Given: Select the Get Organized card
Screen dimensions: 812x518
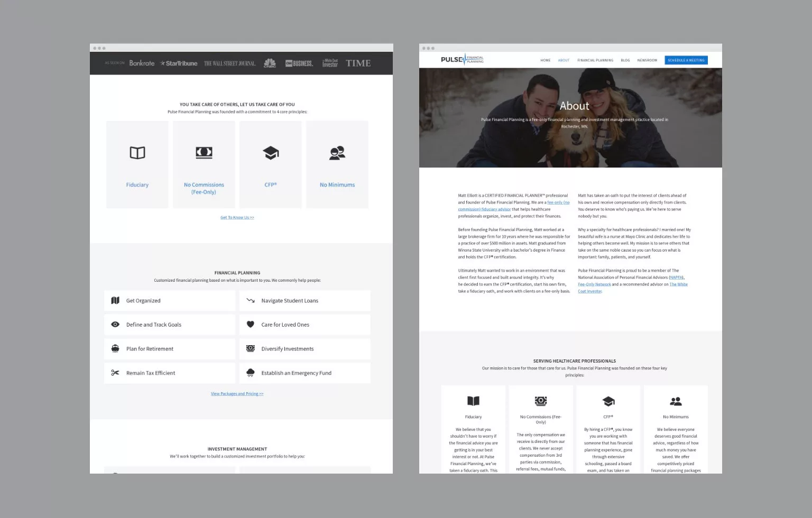Looking at the screenshot, I should (x=170, y=300).
